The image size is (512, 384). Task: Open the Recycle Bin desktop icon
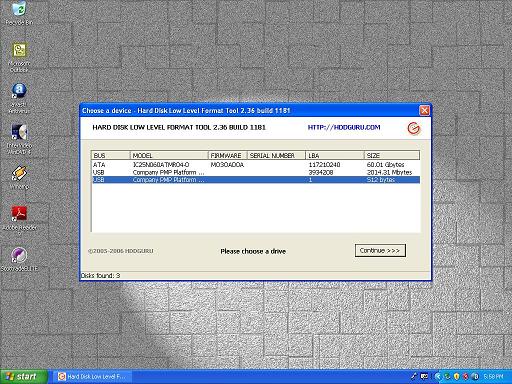point(19,13)
